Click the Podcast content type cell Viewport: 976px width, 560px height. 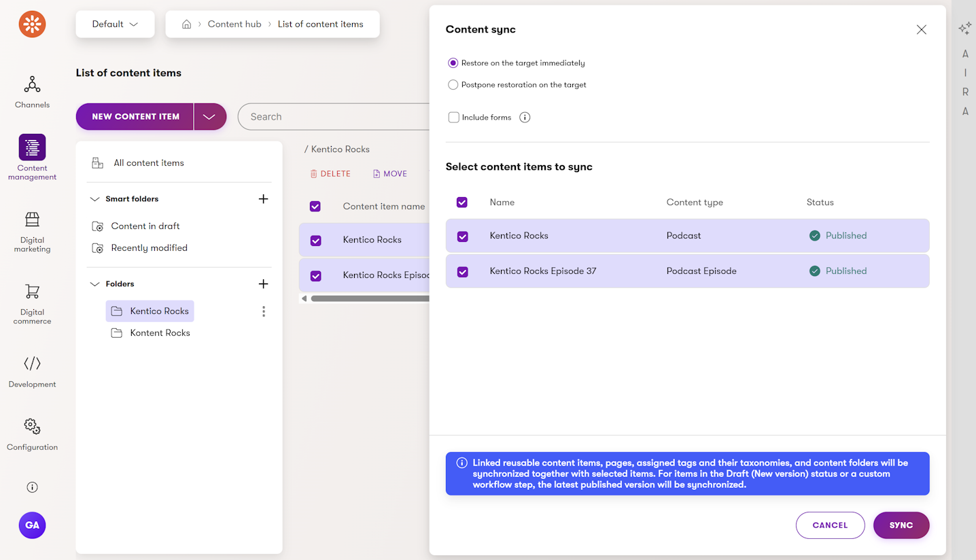(x=684, y=236)
